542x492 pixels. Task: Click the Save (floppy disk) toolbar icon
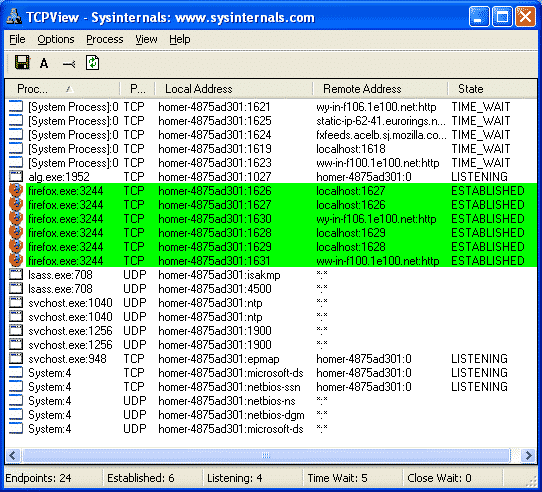pos(22,63)
